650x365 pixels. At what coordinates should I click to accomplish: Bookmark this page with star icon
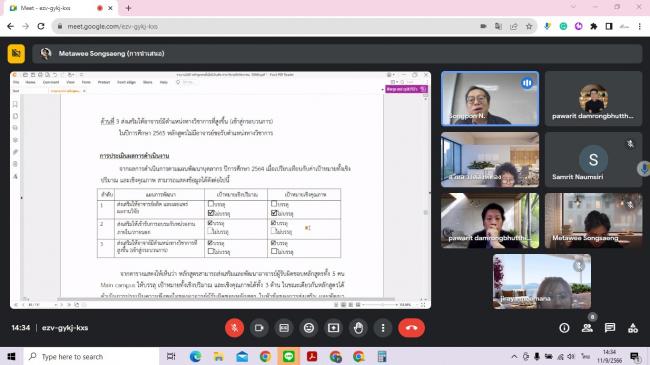pos(529,26)
